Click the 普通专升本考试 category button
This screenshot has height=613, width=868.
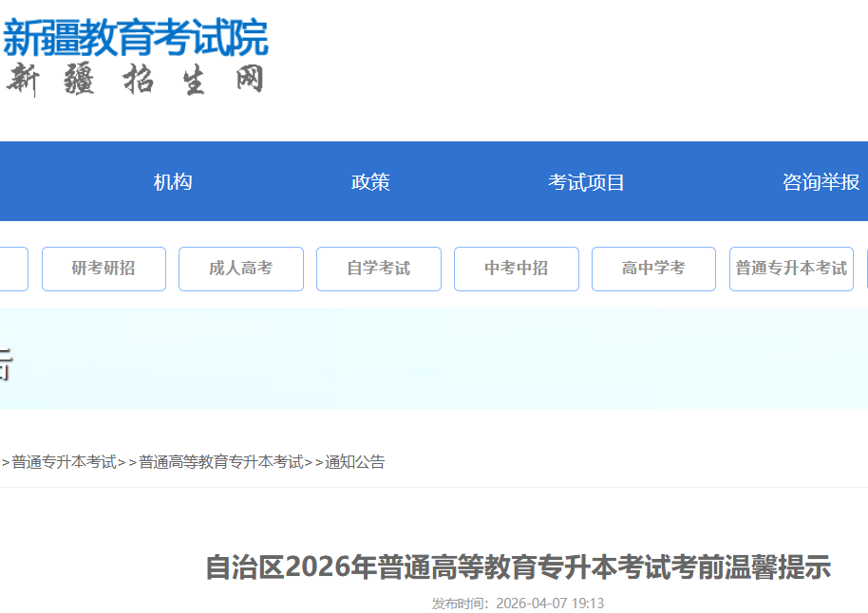coord(791,269)
